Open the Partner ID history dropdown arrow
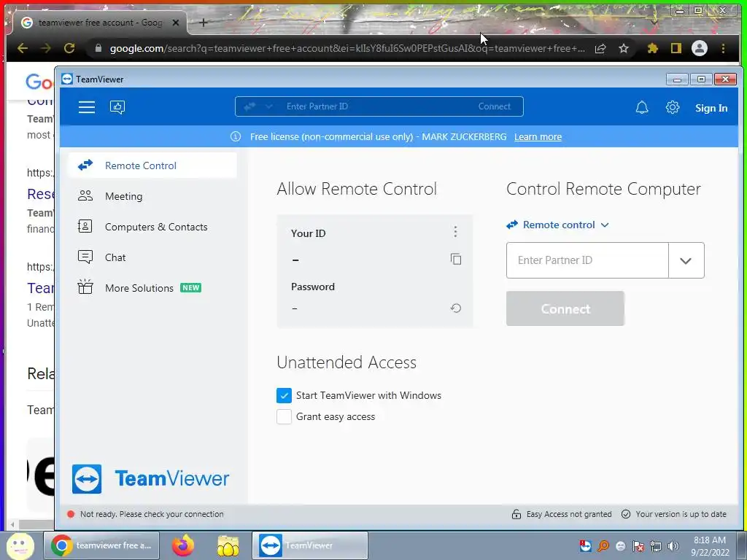The width and height of the screenshot is (747, 560). coord(686,260)
